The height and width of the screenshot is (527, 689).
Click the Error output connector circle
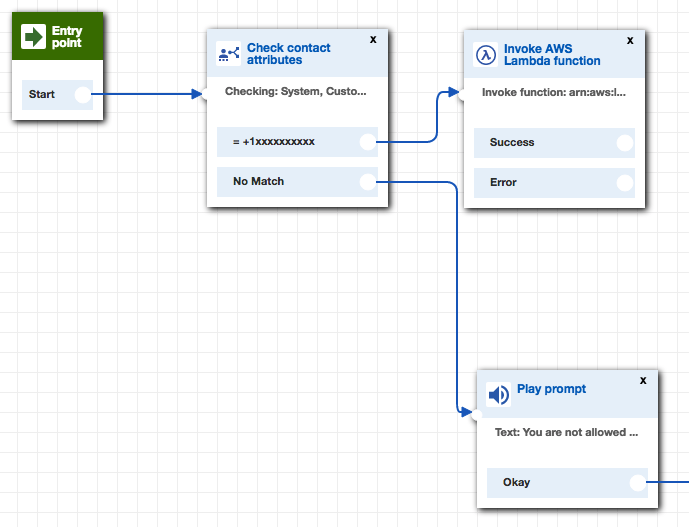coord(625,183)
